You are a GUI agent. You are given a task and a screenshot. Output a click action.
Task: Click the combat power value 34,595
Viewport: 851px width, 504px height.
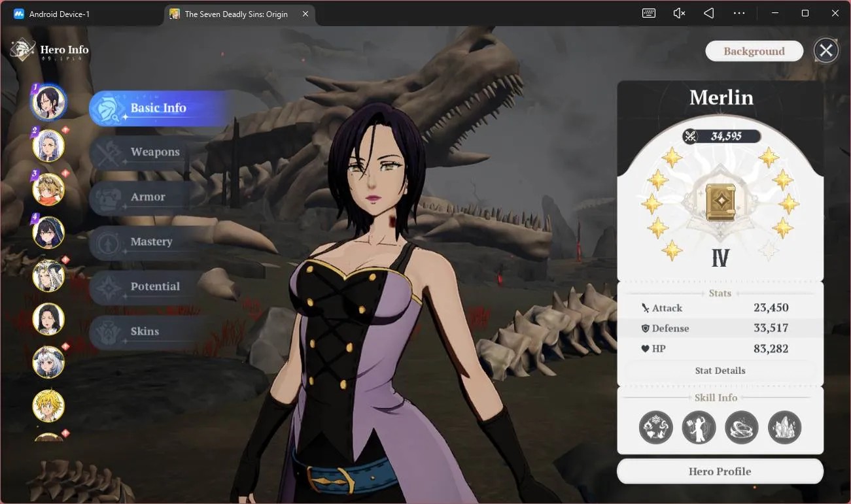coord(727,136)
